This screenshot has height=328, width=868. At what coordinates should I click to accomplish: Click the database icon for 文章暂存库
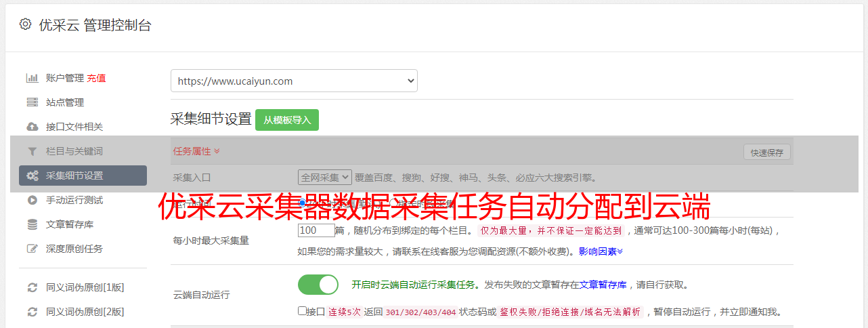(x=32, y=224)
